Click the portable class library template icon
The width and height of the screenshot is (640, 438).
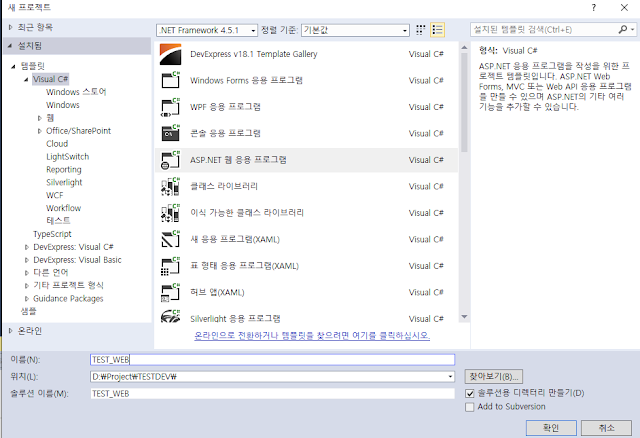coord(171,213)
